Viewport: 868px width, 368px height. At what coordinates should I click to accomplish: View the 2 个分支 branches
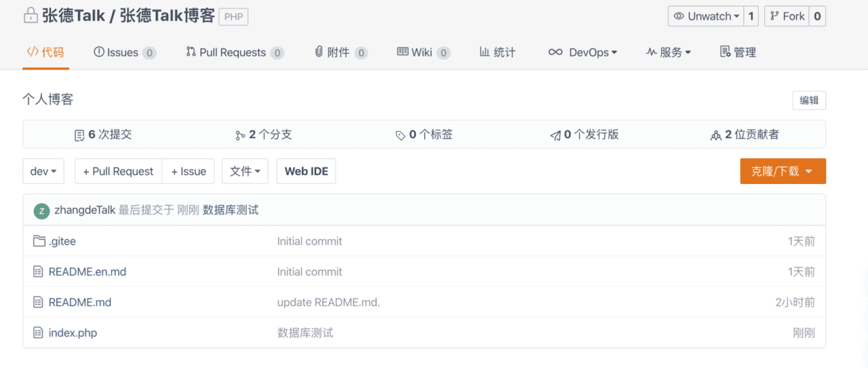coord(264,134)
